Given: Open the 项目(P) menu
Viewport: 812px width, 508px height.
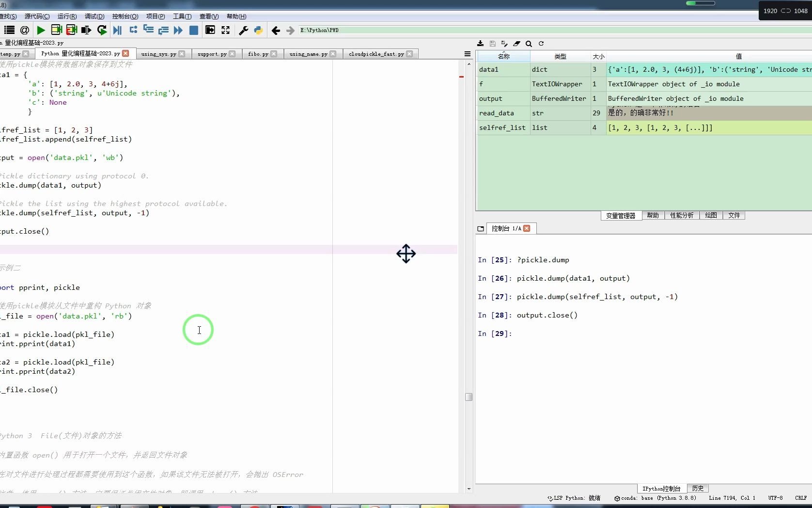Looking at the screenshot, I should pos(156,16).
